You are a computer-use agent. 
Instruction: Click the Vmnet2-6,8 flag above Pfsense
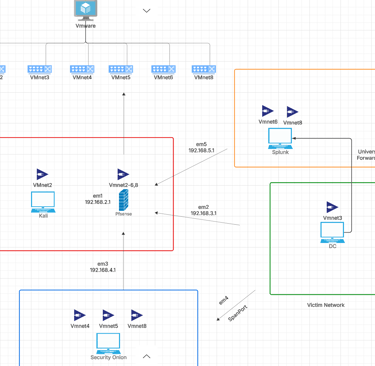tap(123, 174)
